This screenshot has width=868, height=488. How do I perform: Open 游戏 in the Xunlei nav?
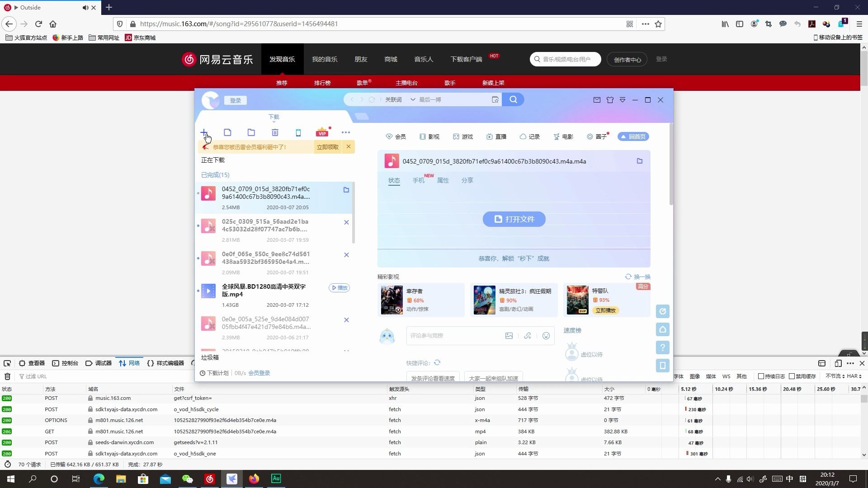point(462,136)
